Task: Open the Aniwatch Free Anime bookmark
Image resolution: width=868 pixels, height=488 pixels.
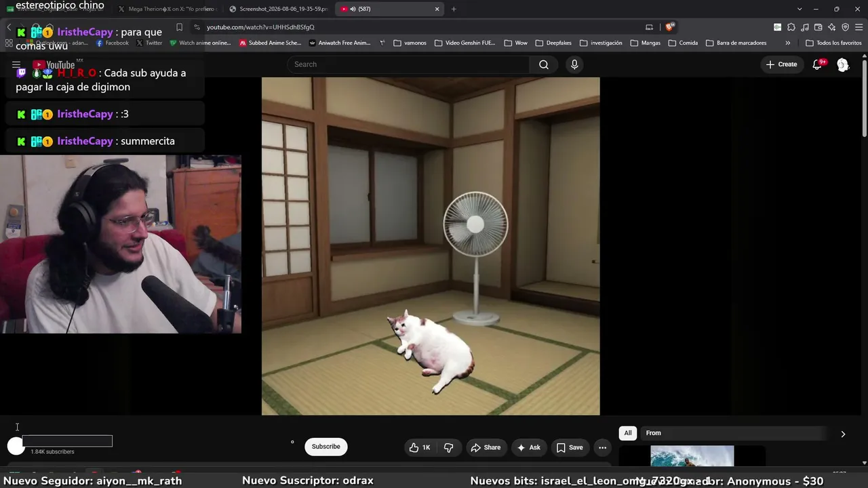Action: tap(339, 43)
